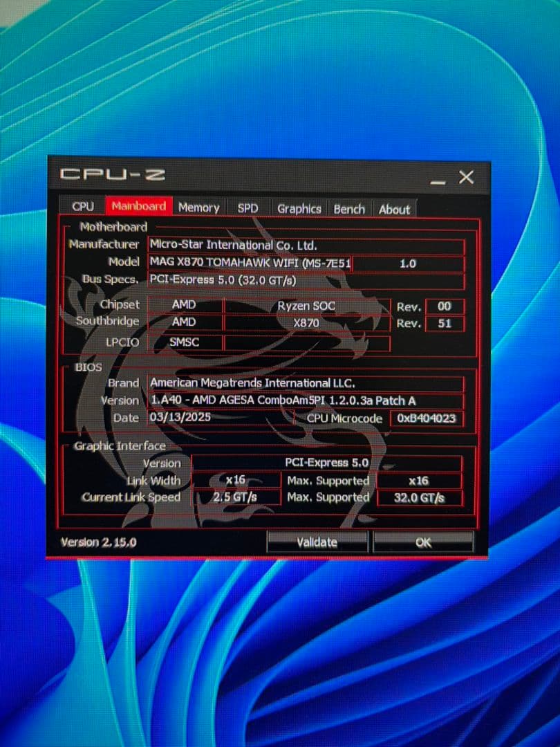The height and width of the screenshot is (747, 560).
Task: Open the About tab
Action: coord(394,210)
